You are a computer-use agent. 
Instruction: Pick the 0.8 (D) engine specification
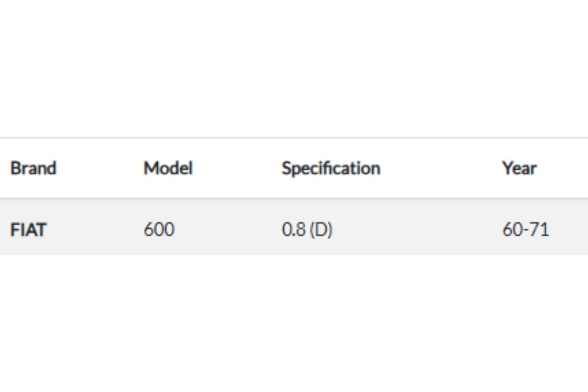(307, 229)
